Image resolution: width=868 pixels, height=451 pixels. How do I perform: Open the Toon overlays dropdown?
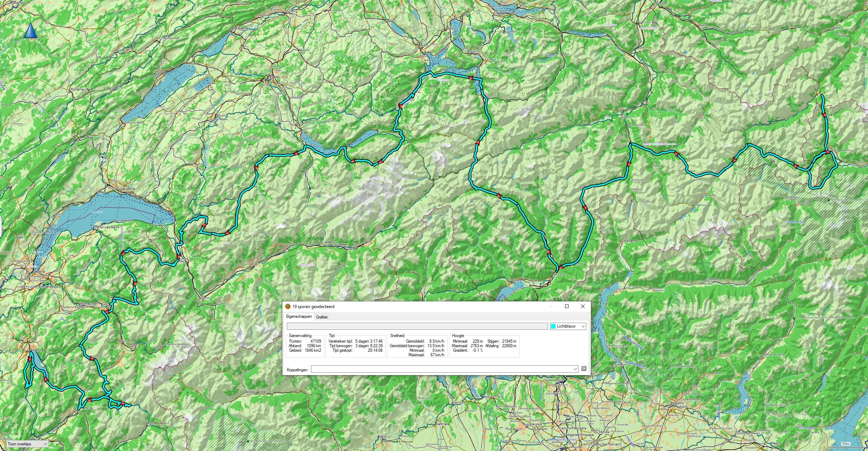tap(27, 444)
